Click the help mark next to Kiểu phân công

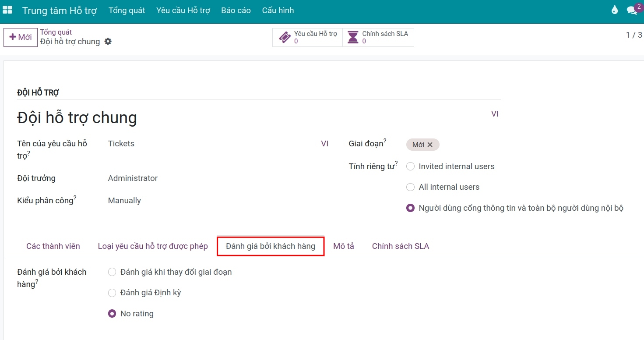(x=75, y=198)
